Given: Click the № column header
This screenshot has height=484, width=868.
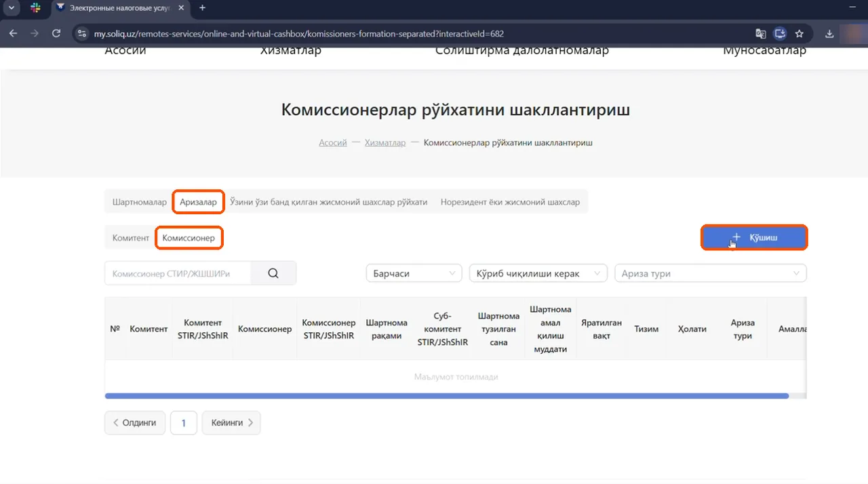Looking at the screenshot, I should click(115, 329).
